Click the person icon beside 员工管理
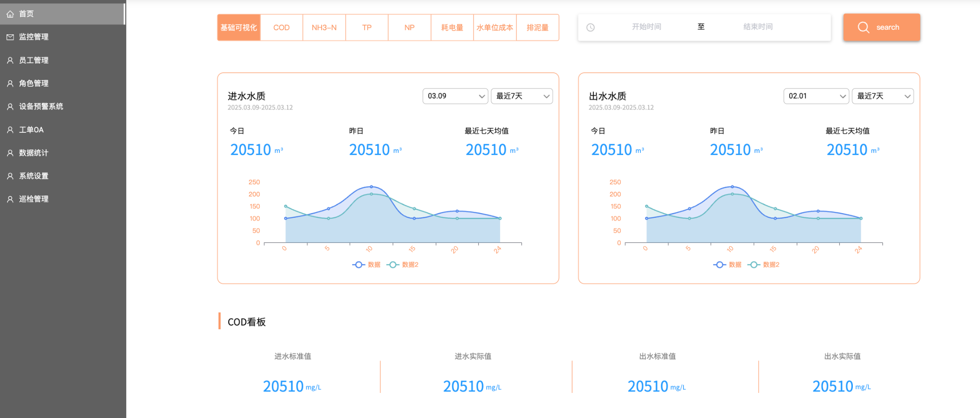The image size is (980, 418). pyautogui.click(x=10, y=60)
